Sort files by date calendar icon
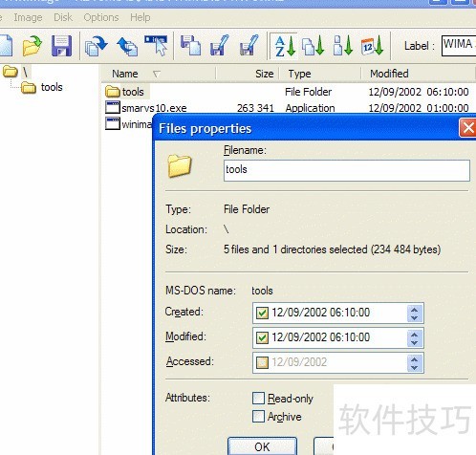The width and height of the screenshot is (476, 455). (x=372, y=46)
